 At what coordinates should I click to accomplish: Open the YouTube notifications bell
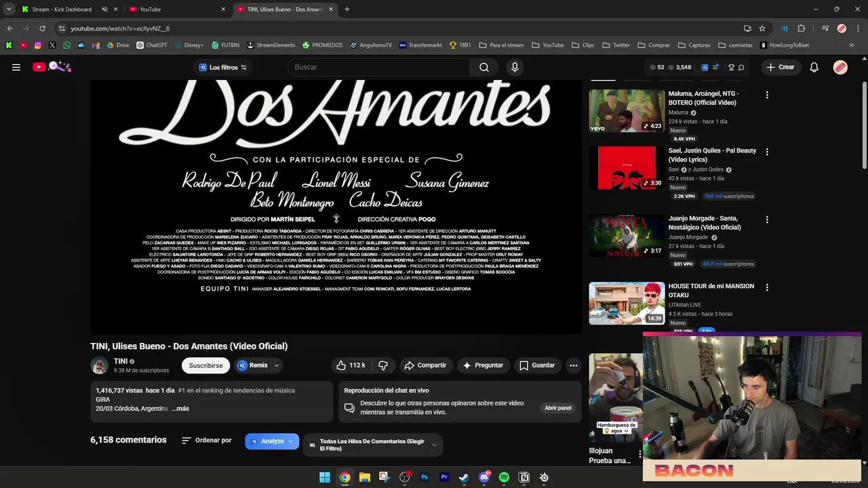[x=814, y=67]
